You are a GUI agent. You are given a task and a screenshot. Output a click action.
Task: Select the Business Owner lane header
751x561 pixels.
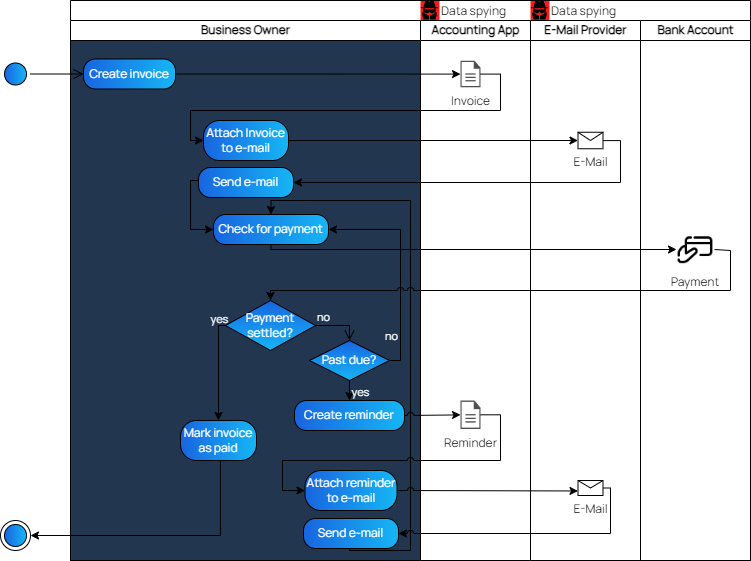(x=245, y=30)
